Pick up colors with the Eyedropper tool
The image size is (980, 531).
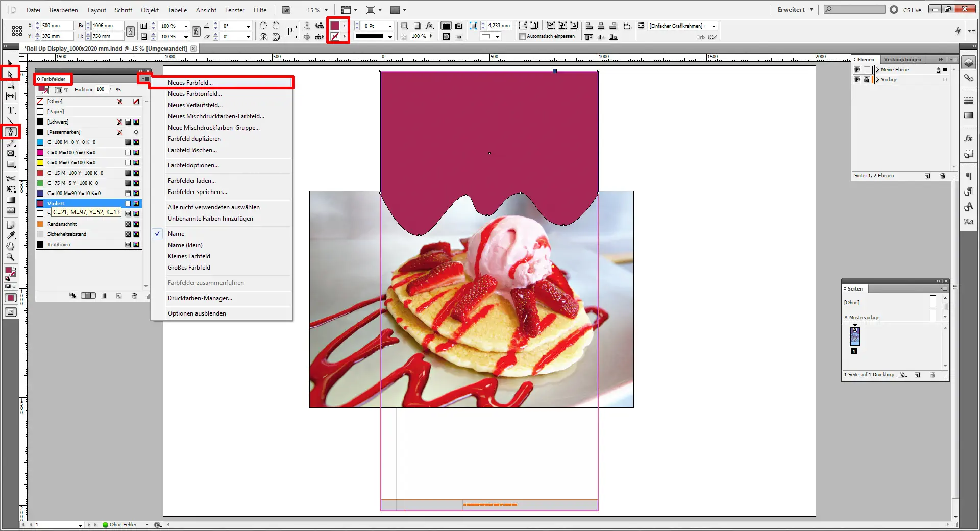(10, 235)
